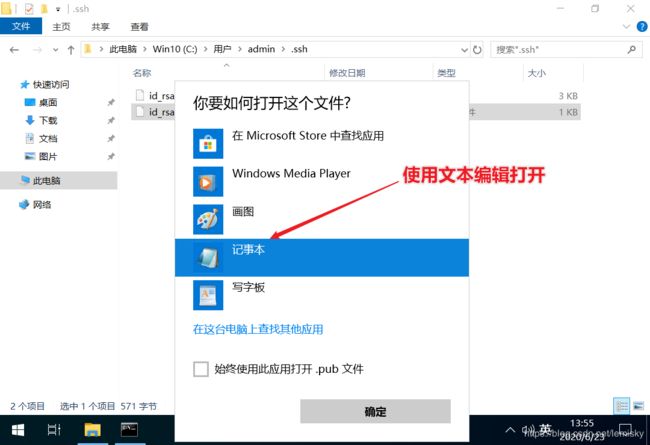The width and height of the screenshot is (650, 445).
Task: Choose Windows Media Player from the app list
Action: point(322,182)
